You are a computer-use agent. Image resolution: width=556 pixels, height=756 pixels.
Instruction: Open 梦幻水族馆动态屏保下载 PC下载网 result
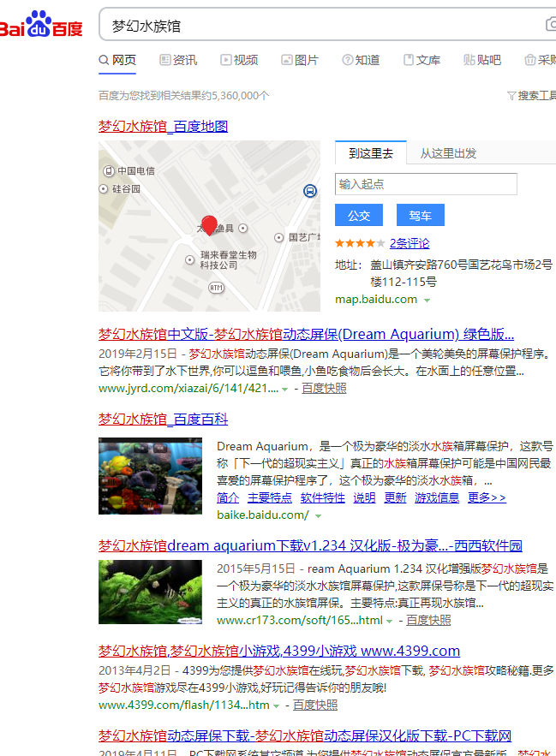[x=305, y=735]
